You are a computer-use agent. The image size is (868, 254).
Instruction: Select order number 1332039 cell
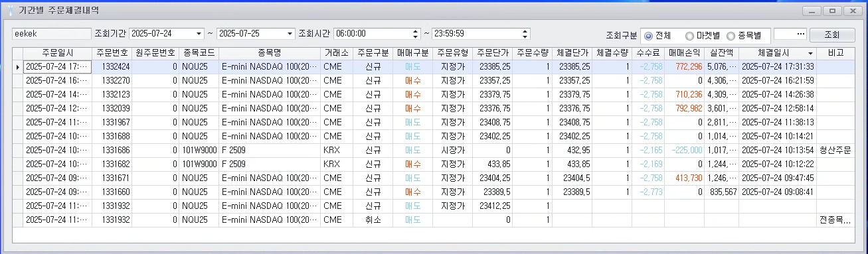(112, 109)
